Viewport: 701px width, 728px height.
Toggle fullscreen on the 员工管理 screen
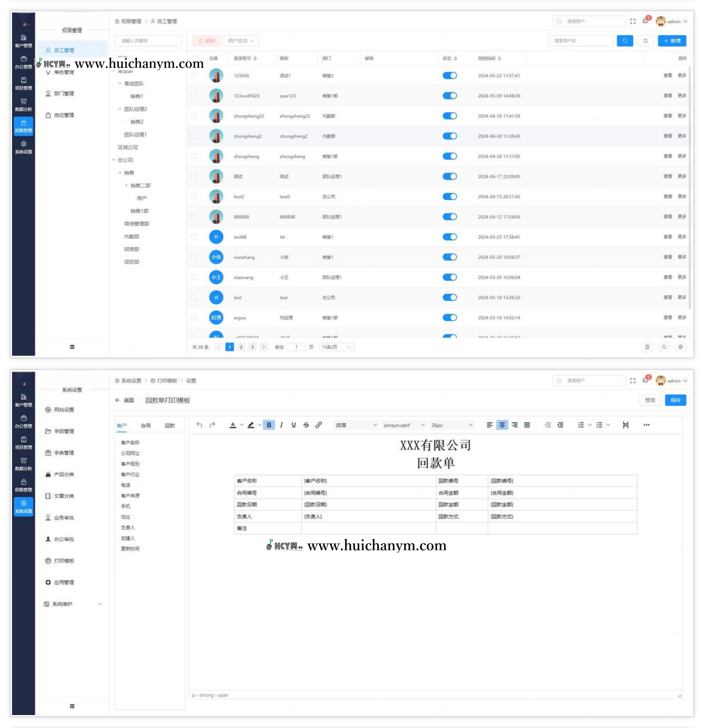point(633,21)
